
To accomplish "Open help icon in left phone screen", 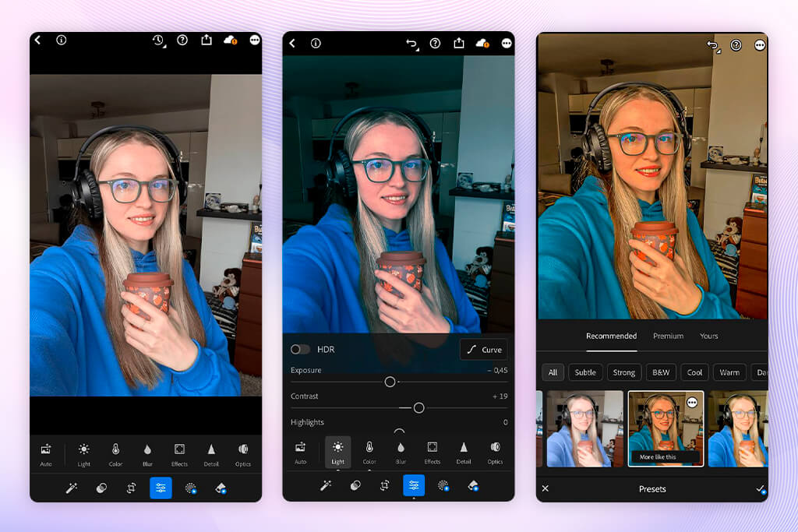I will (182, 40).
